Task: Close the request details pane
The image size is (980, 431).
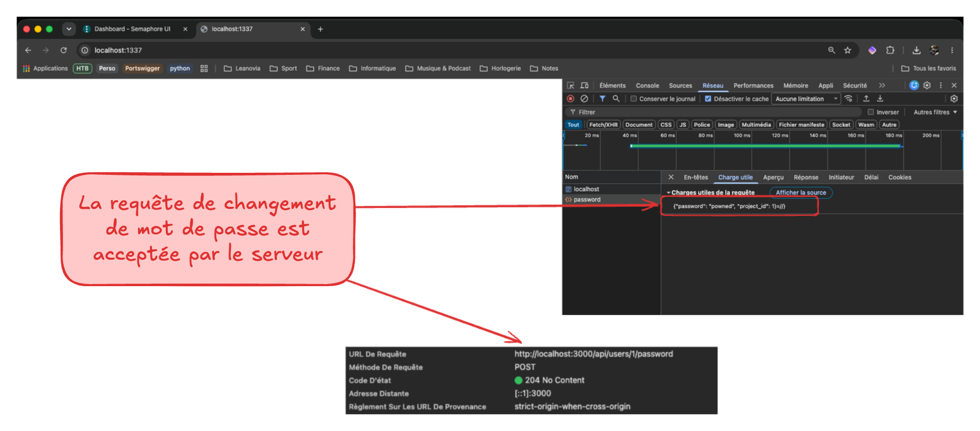Action: tap(671, 177)
